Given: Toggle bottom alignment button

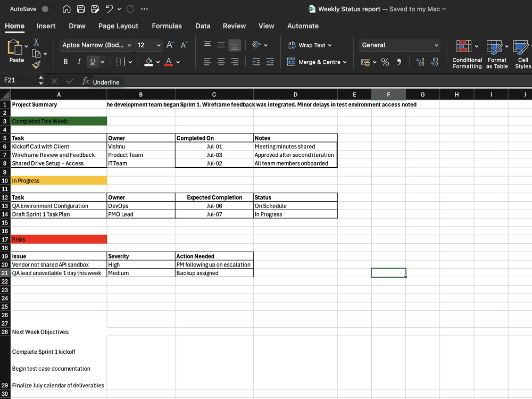Looking at the screenshot, I should pos(235,45).
